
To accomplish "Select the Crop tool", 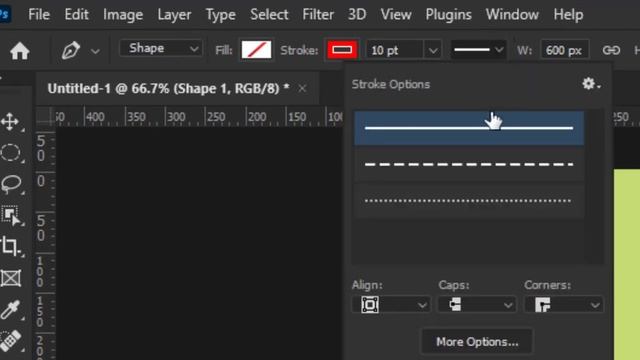I will pos(10,247).
